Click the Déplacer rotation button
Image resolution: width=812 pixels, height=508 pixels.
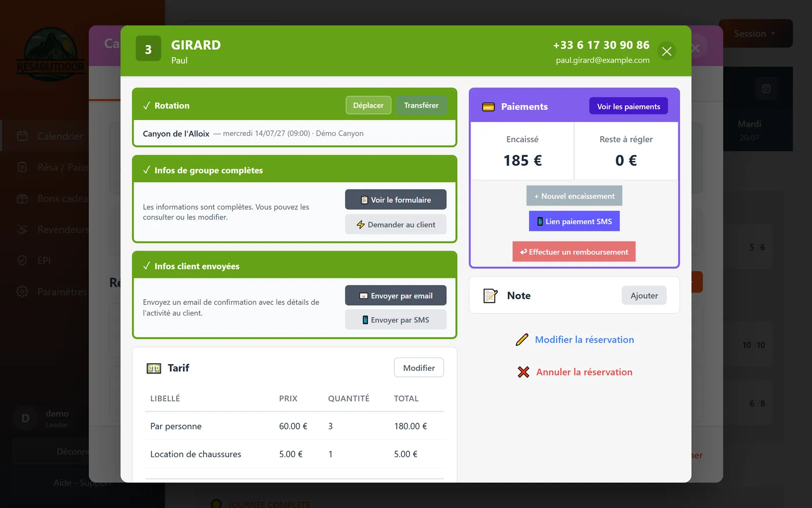point(368,105)
